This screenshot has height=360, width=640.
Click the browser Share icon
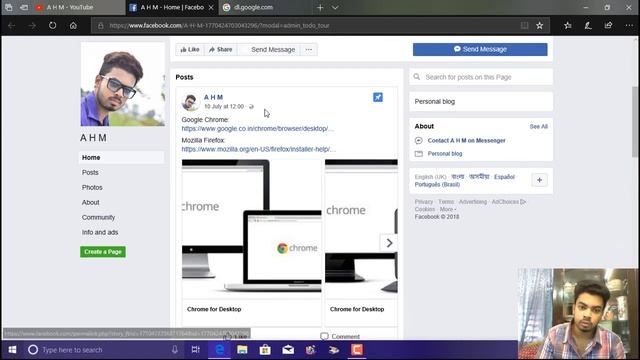point(608,25)
